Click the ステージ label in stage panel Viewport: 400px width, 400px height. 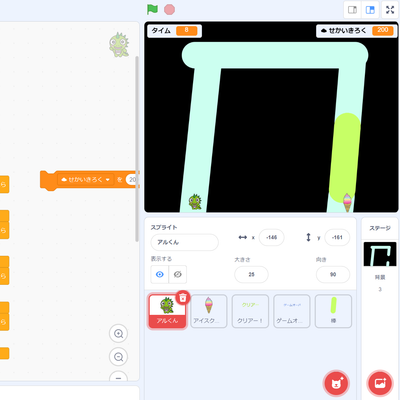(x=380, y=228)
